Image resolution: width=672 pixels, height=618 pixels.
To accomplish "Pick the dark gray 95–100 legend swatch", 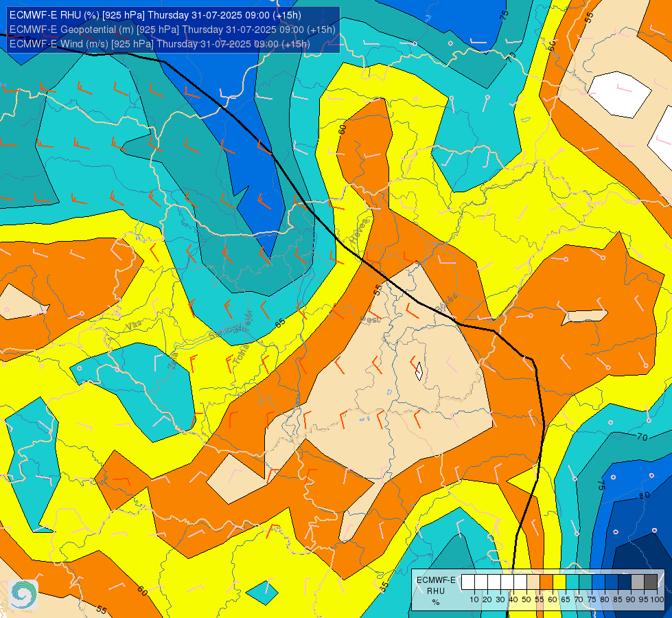I will pyautogui.click(x=651, y=582).
